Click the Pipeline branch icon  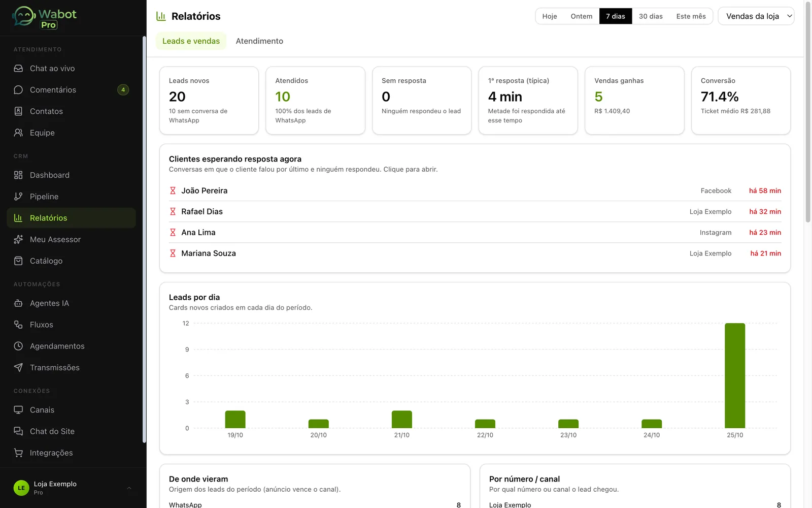[x=18, y=197]
